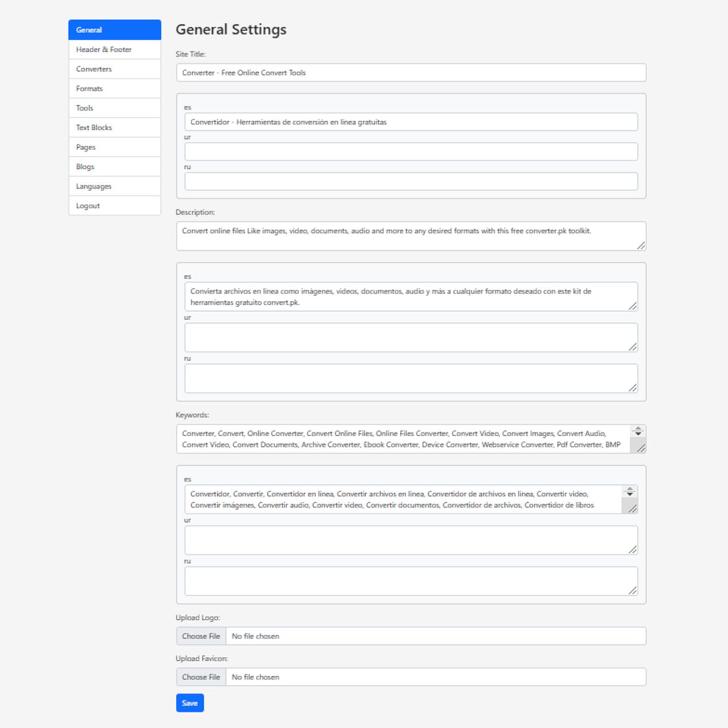Go to Languages settings
The height and width of the screenshot is (728, 728).
pos(115,187)
